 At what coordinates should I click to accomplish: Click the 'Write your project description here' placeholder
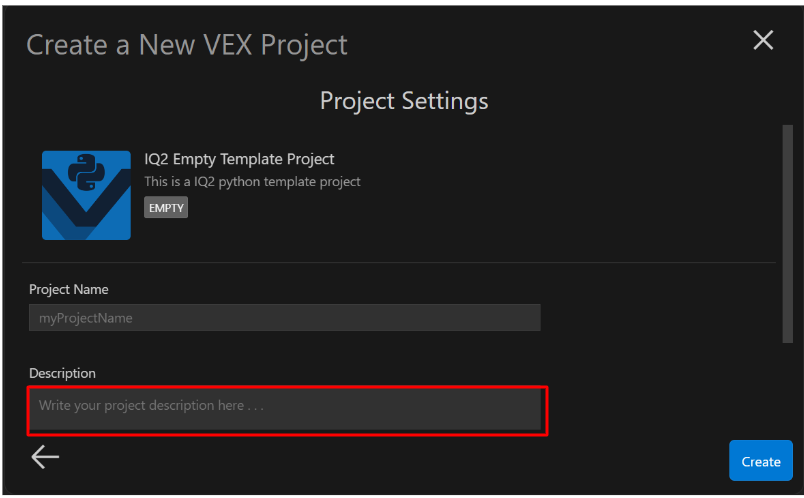coord(151,406)
